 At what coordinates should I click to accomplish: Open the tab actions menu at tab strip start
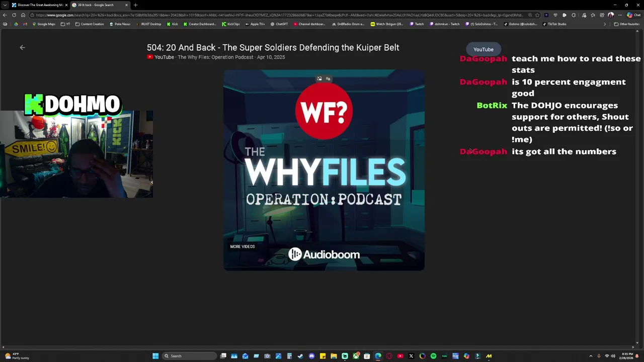[5, 5]
